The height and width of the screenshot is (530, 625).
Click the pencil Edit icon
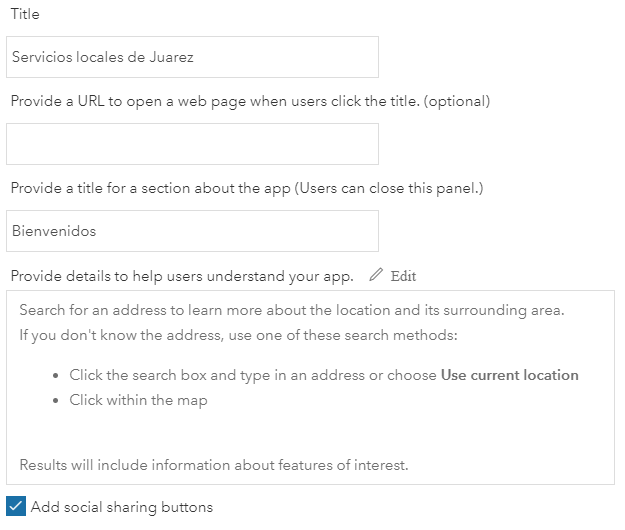(x=376, y=275)
